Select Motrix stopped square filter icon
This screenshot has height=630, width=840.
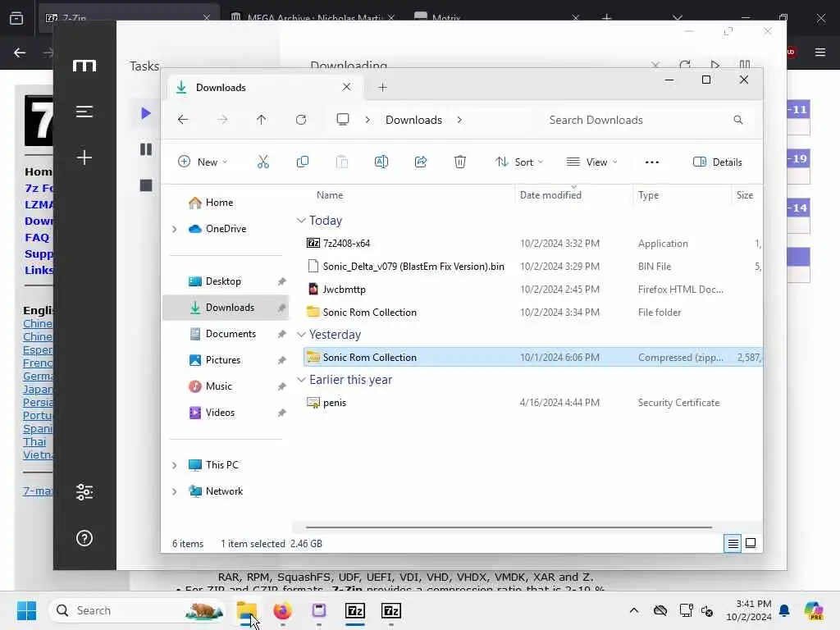(x=146, y=185)
